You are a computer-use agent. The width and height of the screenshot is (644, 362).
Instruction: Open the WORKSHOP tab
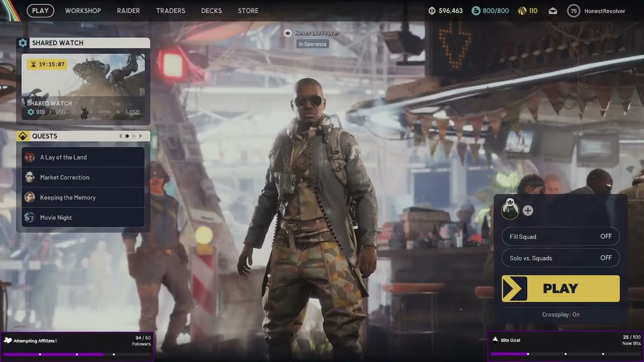click(x=83, y=11)
